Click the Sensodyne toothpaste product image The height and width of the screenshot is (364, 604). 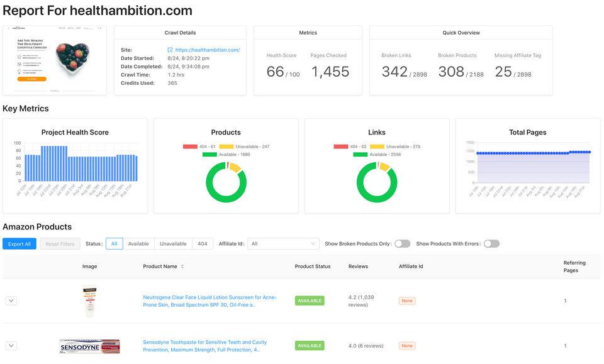pyautogui.click(x=90, y=346)
